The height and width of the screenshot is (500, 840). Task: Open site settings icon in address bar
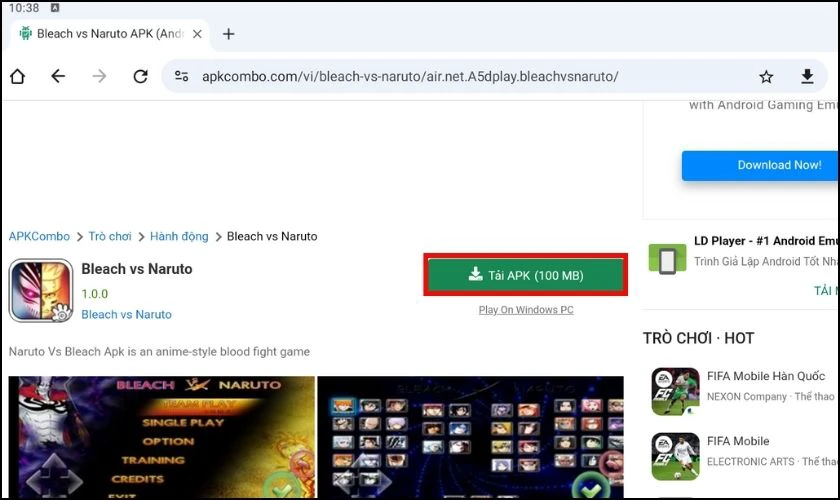[182, 77]
